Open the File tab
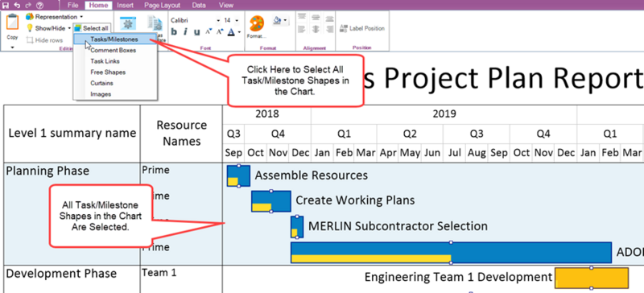Image resolution: width=644 pixels, height=293 pixels. 72,6
